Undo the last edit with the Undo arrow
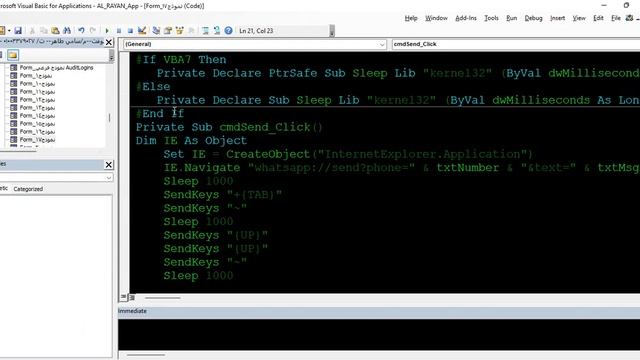 (81, 31)
